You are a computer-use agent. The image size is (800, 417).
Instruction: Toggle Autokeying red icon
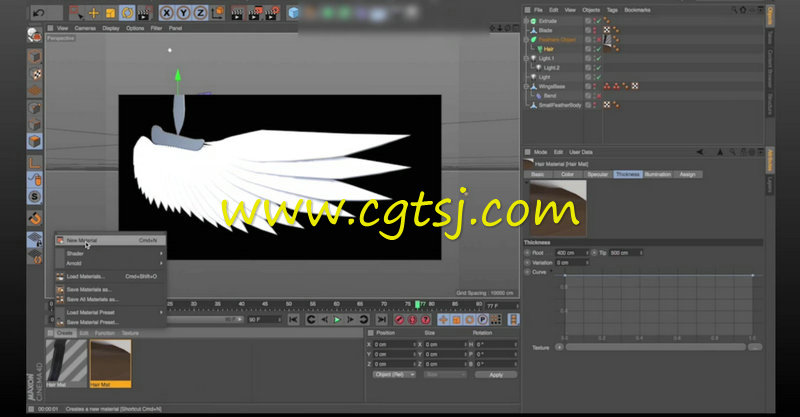[412, 320]
